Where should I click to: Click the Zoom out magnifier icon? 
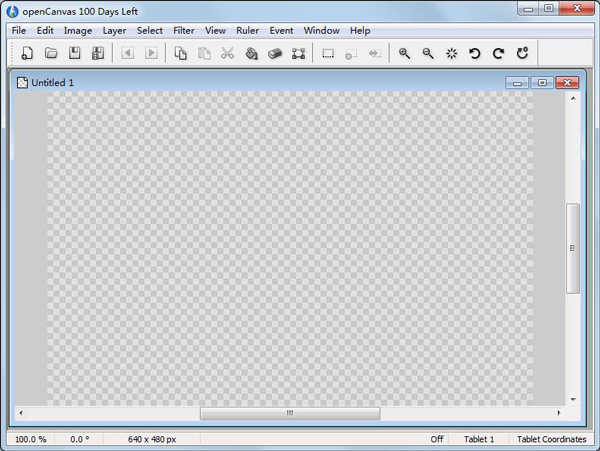pyautogui.click(x=428, y=53)
